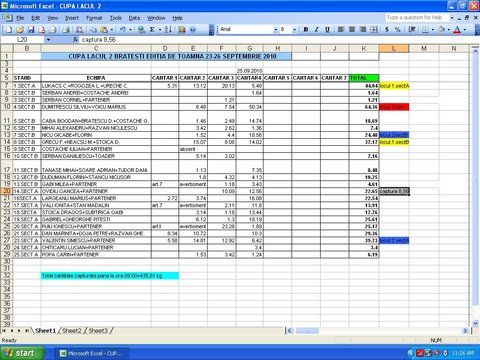Toggle Underline formatting
The image size is (480, 360).
(327, 30)
